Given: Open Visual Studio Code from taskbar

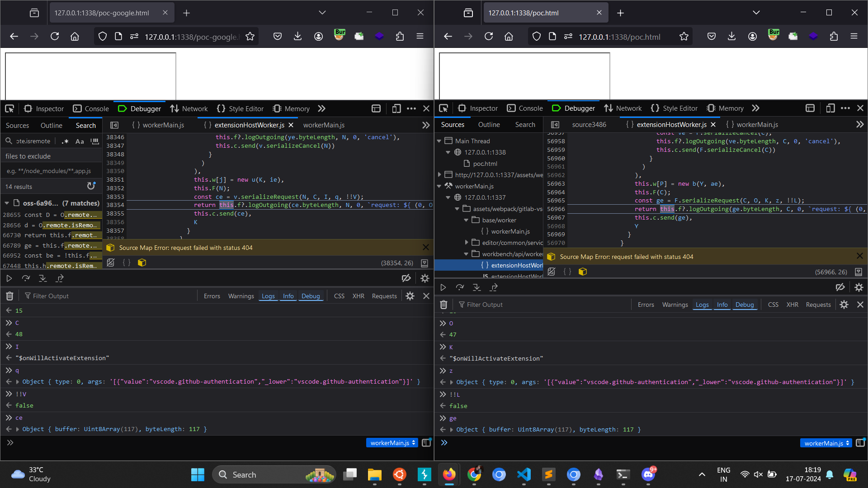Looking at the screenshot, I should pyautogui.click(x=524, y=474).
